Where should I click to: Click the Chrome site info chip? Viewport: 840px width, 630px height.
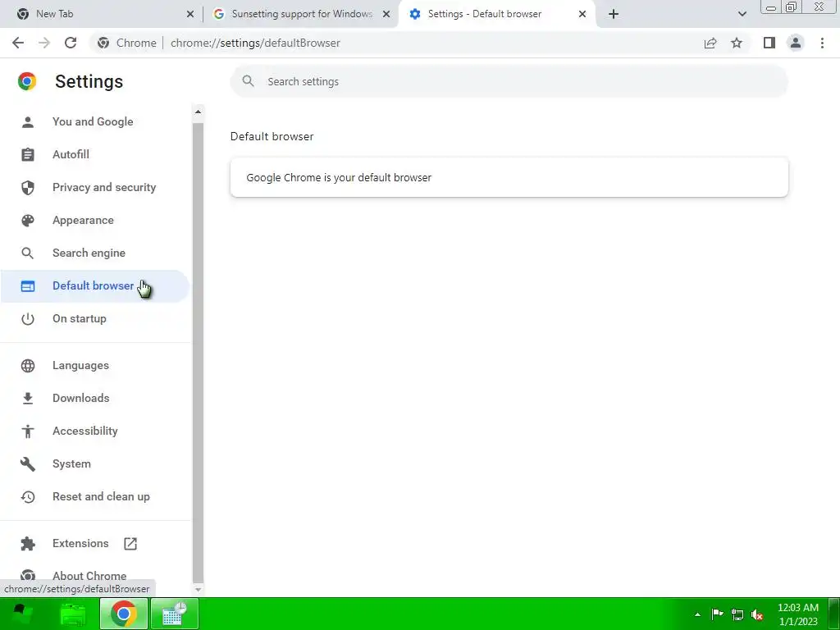click(x=127, y=43)
